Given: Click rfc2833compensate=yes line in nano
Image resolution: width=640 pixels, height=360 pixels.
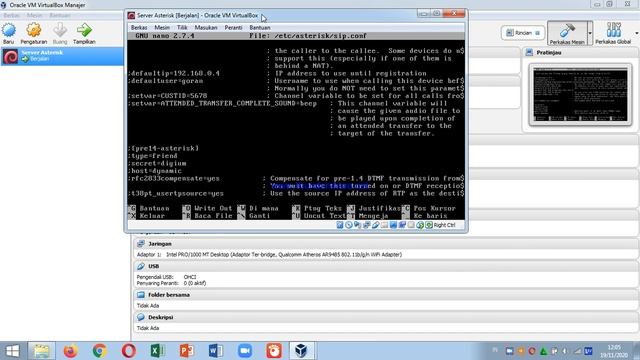Looking at the screenshot, I should pyautogui.click(x=174, y=179).
